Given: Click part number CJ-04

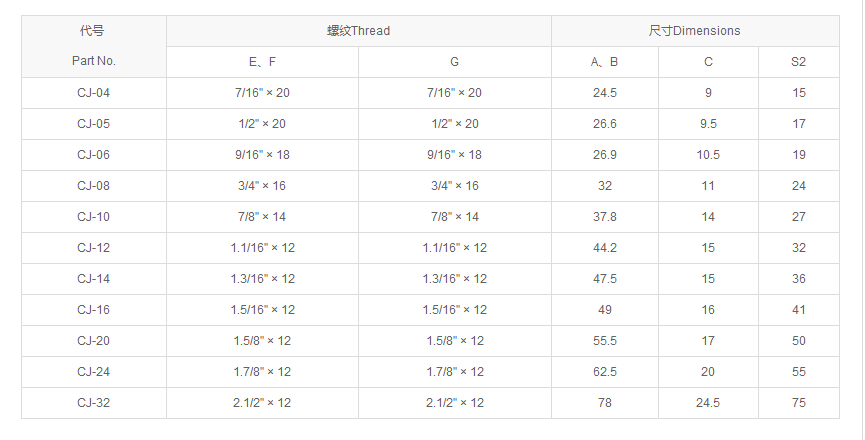Looking at the screenshot, I should [x=93, y=93].
